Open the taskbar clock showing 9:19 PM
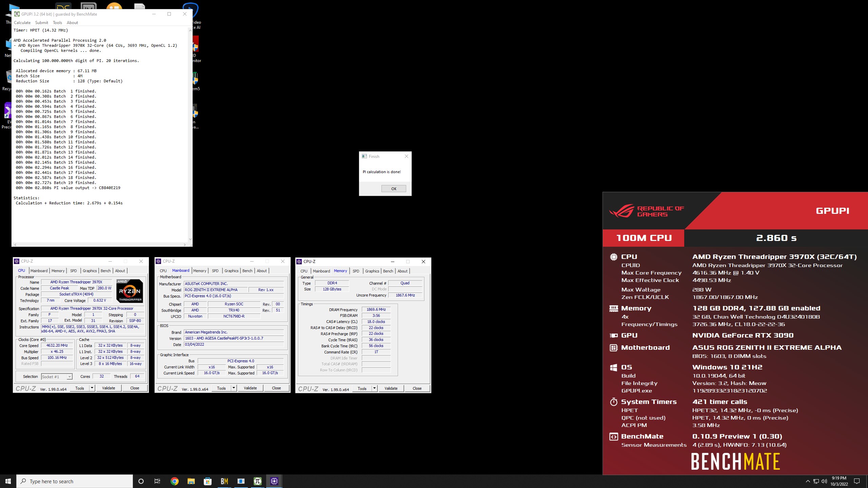 coord(839,481)
